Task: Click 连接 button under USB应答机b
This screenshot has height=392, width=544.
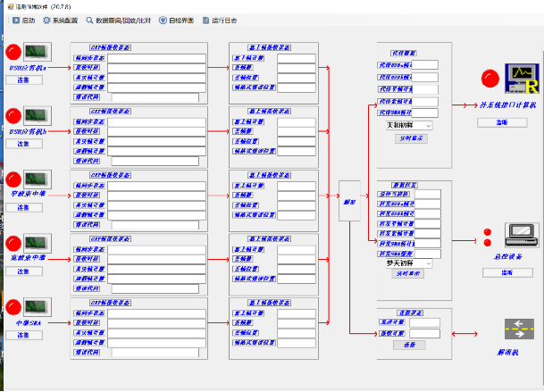Action: tap(24, 144)
